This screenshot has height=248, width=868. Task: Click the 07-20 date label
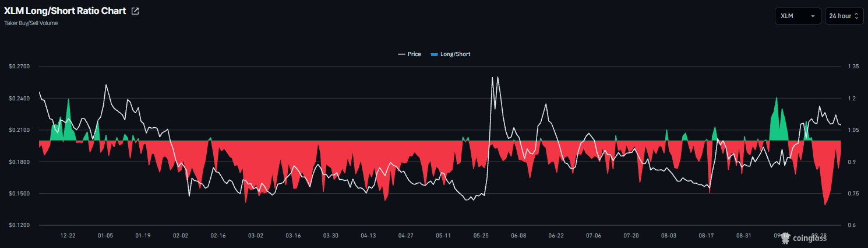[631, 236]
